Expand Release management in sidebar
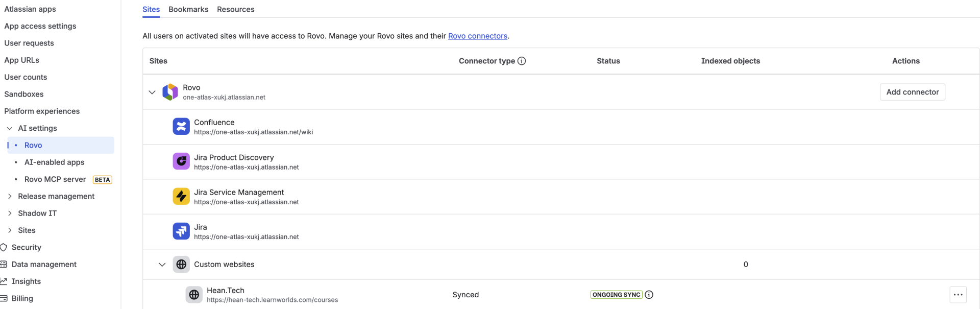The height and width of the screenshot is (309, 980). (10, 196)
